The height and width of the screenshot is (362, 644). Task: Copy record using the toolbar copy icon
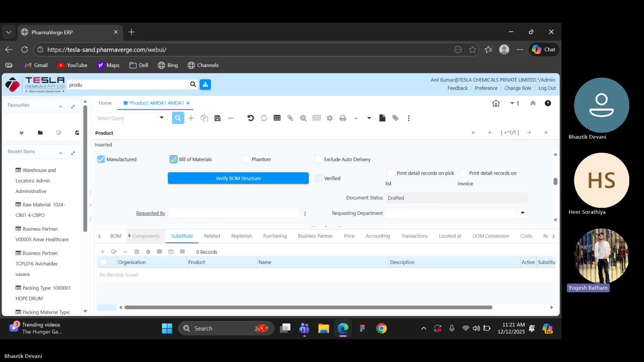click(204, 118)
